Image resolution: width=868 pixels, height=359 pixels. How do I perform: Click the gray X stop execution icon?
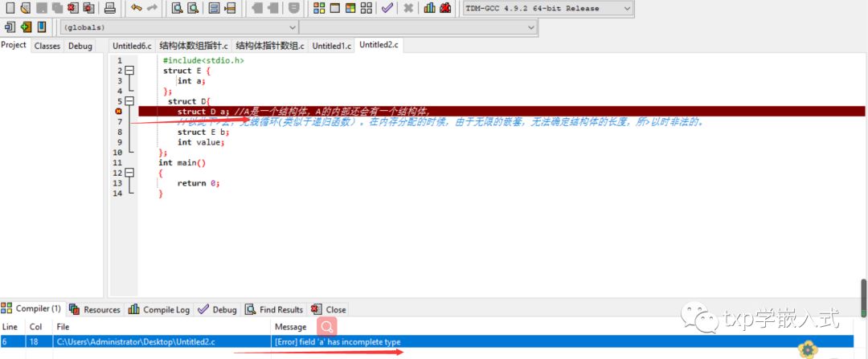(408, 8)
